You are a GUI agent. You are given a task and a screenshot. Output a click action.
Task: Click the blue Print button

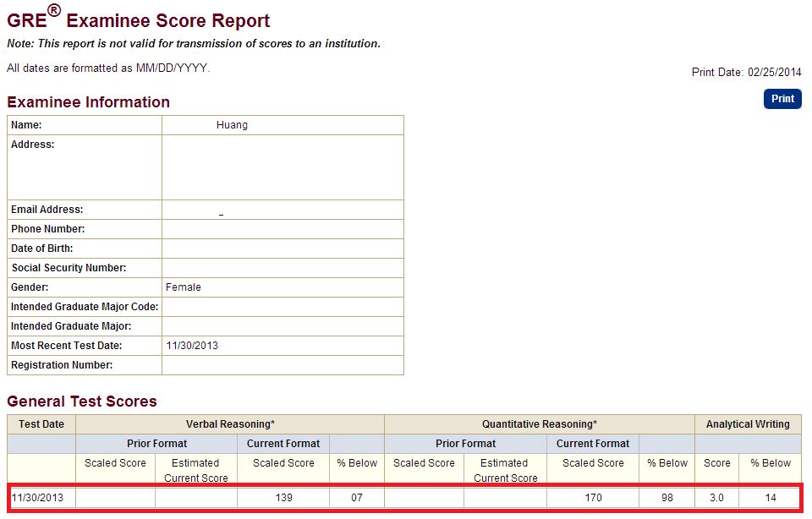[782, 99]
